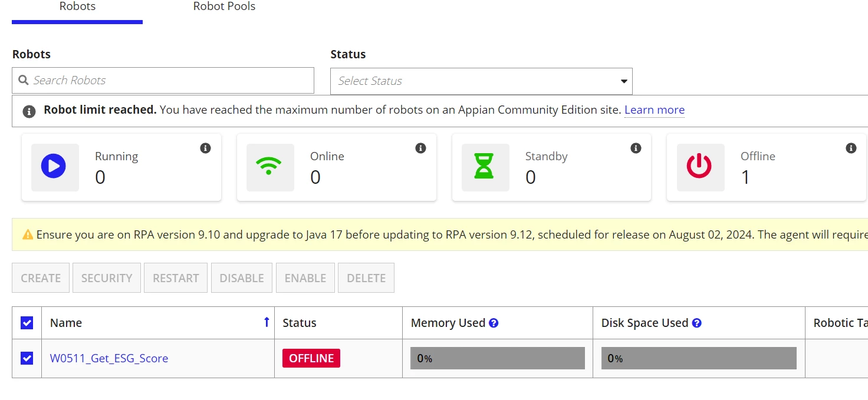Click the DELETE button
The width and height of the screenshot is (868, 400).
366,278
